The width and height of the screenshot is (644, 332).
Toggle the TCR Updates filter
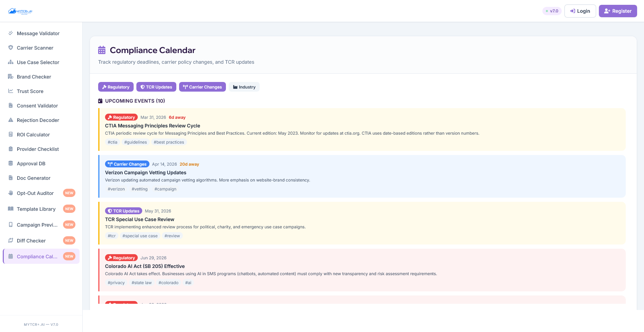156,87
